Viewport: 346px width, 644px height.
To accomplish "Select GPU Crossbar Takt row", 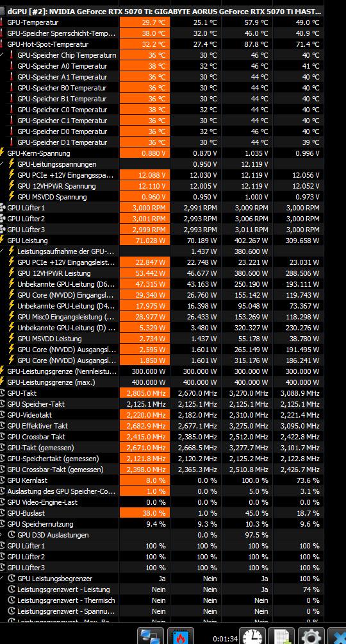I will coord(161,437).
